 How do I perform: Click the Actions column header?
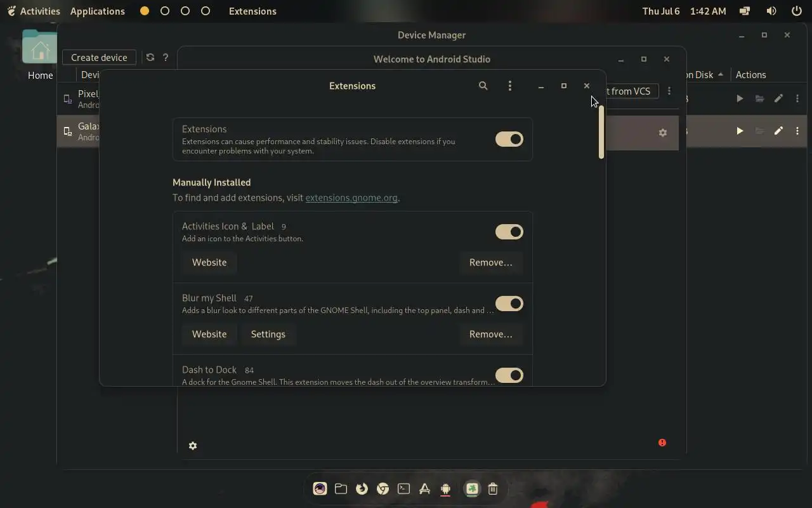point(751,74)
